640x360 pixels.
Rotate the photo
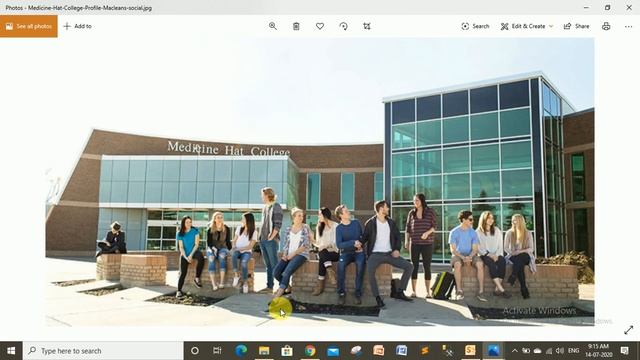[343, 26]
